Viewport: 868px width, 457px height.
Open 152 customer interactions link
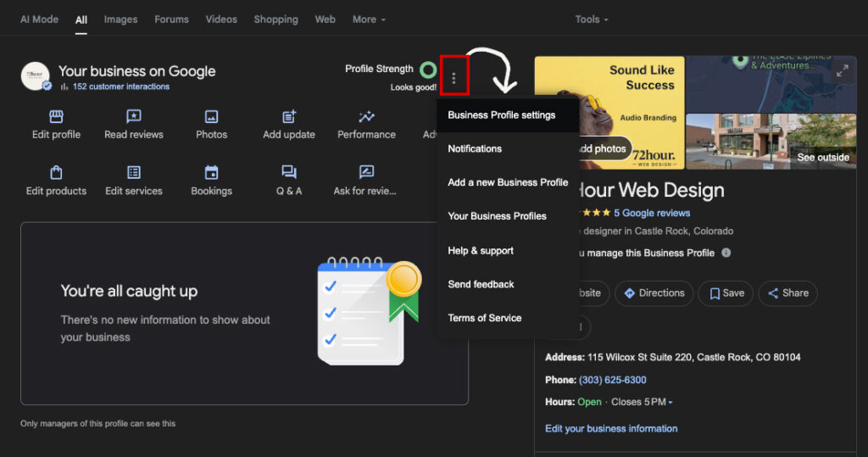click(x=120, y=86)
